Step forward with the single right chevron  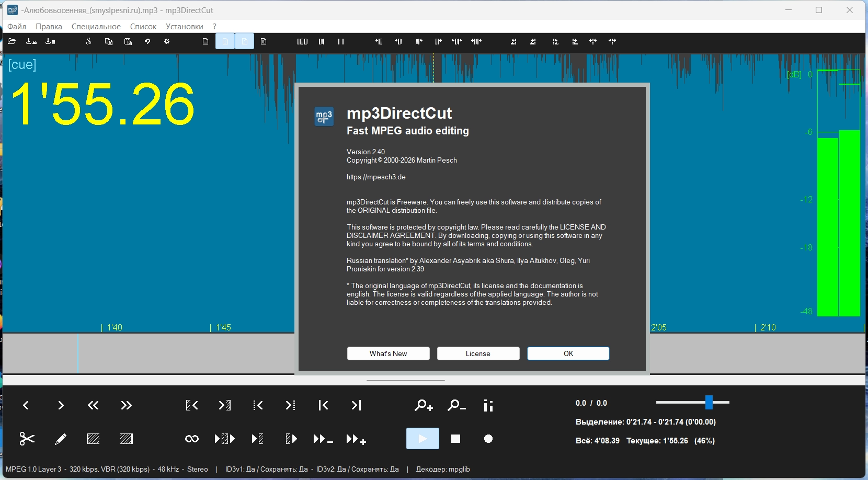(61, 405)
